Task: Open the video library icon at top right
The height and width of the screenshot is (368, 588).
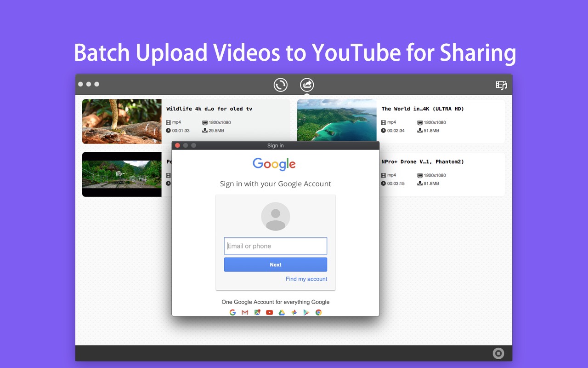Action: 501,85
